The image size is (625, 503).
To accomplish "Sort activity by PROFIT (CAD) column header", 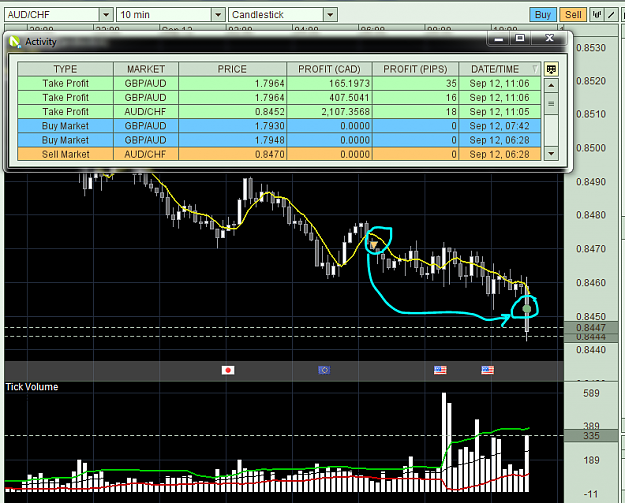I will [329, 69].
